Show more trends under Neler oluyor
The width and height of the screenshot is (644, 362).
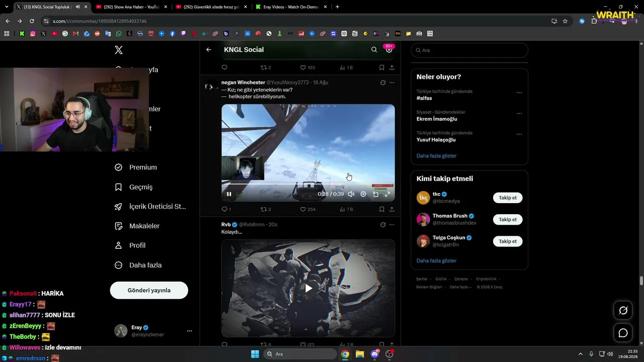pyautogui.click(x=437, y=156)
